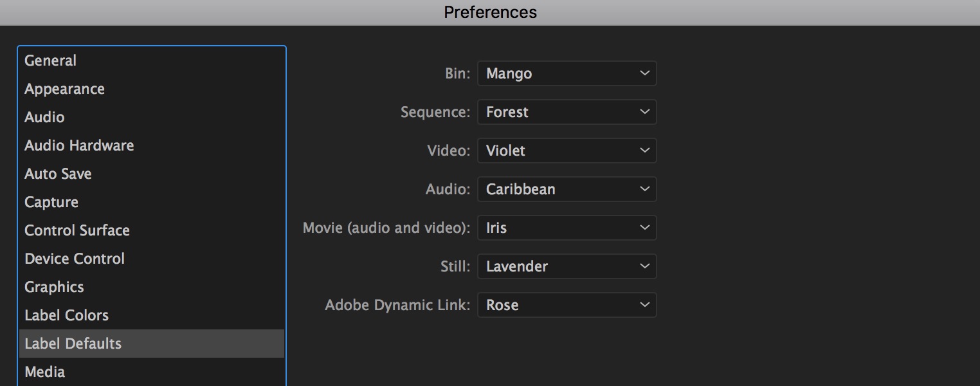Open the Capture preferences category
The image size is (980, 386).
pyautogui.click(x=152, y=202)
